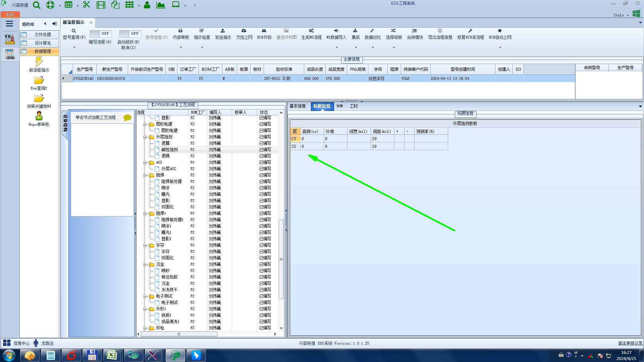Open Bom查询2 folder icon
Screen dimensions: 644x362
coord(39,80)
